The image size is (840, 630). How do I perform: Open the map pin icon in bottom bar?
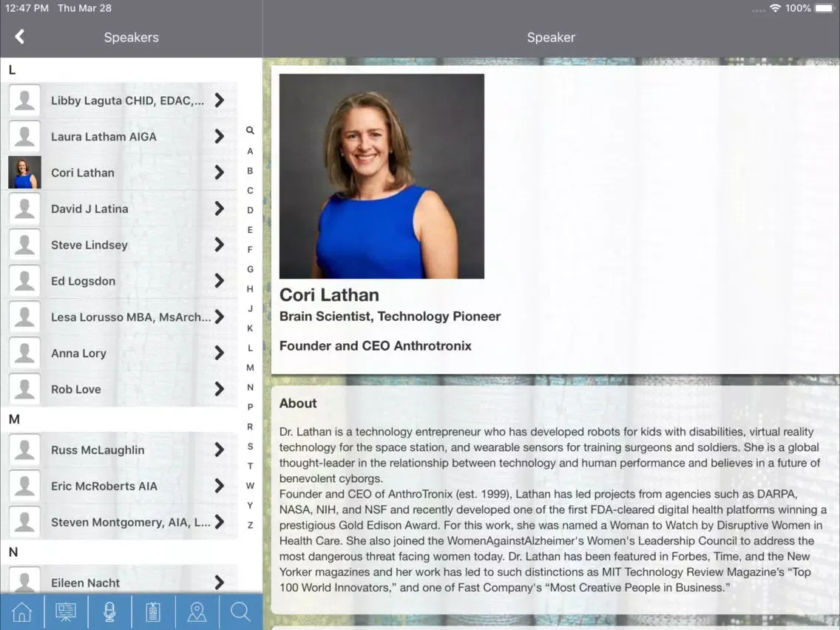pyautogui.click(x=197, y=612)
